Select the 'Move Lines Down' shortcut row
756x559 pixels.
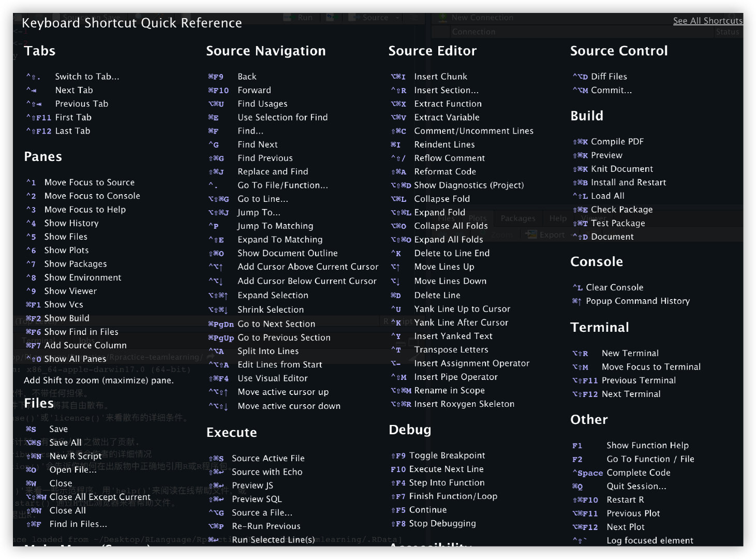coord(438,281)
